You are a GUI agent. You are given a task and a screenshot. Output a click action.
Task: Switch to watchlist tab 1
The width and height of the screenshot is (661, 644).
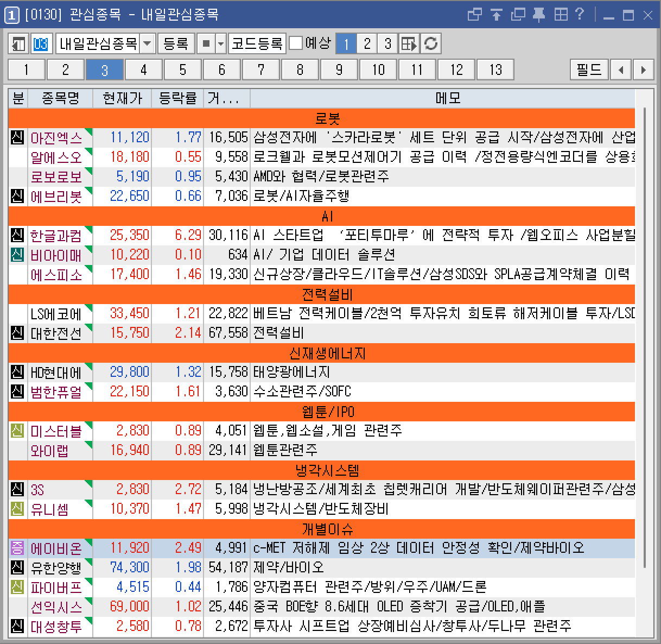click(27, 70)
